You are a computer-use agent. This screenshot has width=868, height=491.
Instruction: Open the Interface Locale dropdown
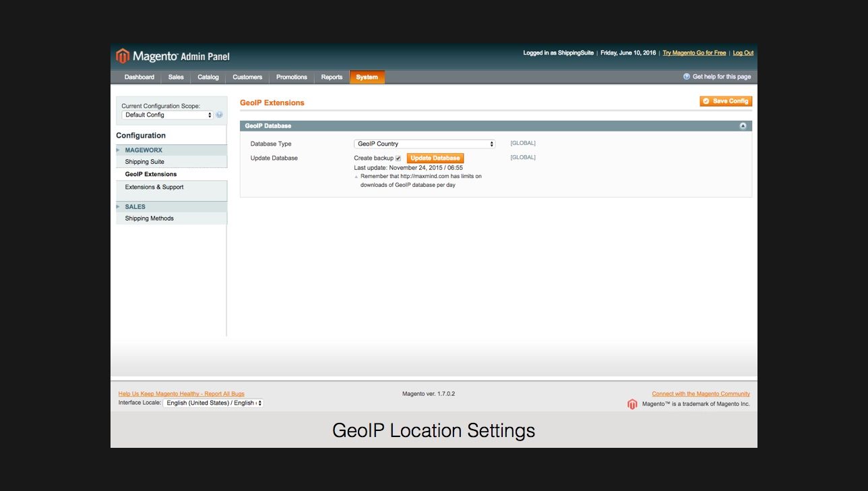[x=213, y=403]
